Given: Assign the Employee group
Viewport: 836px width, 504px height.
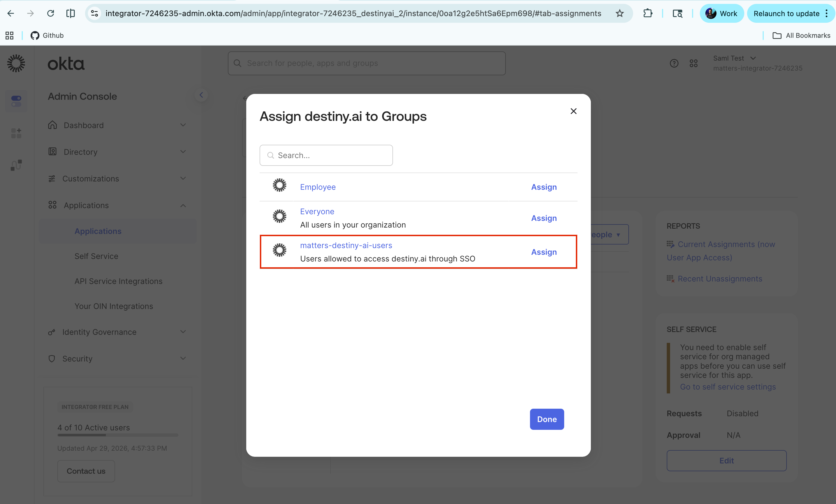Looking at the screenshot, I should click(x=544, y=187).
